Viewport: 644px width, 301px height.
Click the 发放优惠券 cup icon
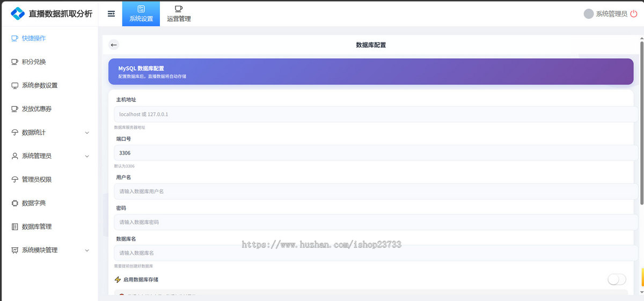coord(14,109)
